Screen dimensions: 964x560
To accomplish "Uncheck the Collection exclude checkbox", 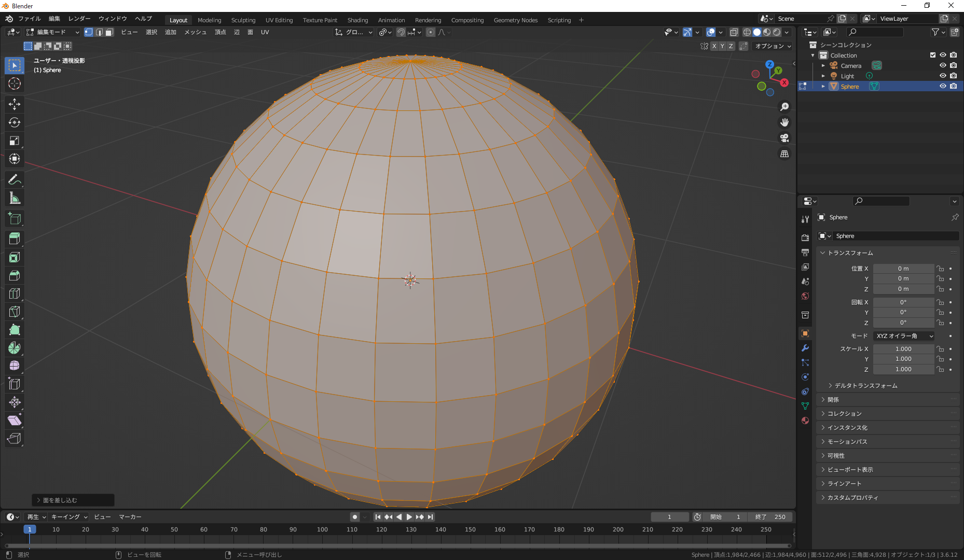I will [x=933, y=55].
